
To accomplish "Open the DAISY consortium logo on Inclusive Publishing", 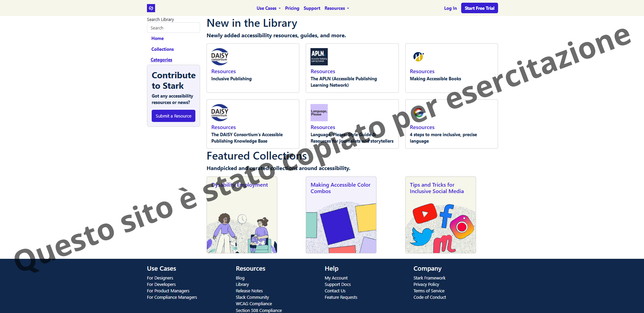I will coord(220,57).
